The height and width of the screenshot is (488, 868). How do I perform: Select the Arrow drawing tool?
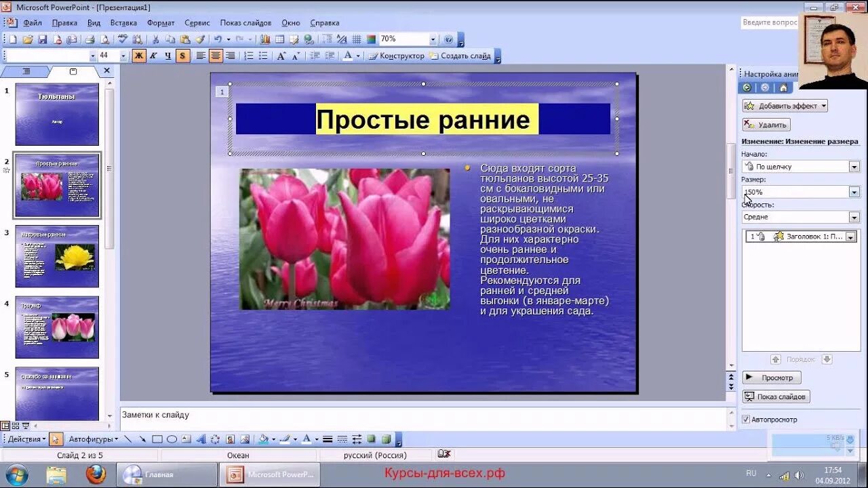coord(143,439)
